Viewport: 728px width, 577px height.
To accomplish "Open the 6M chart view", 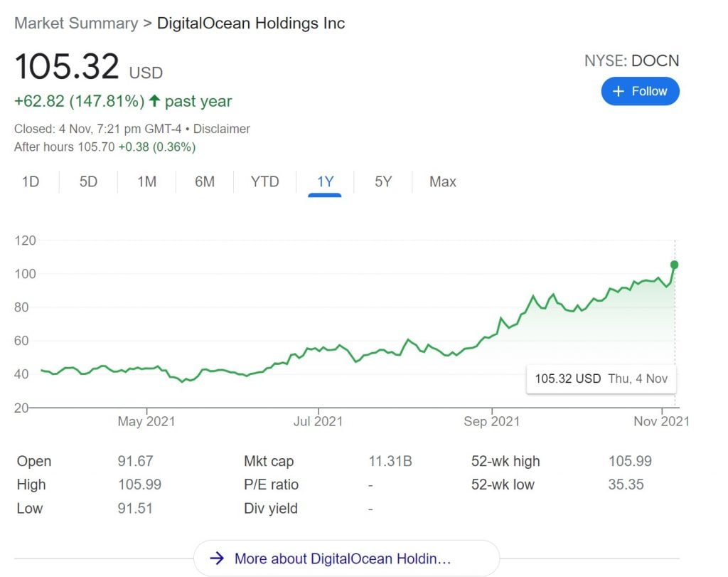I will click(205, 181).
